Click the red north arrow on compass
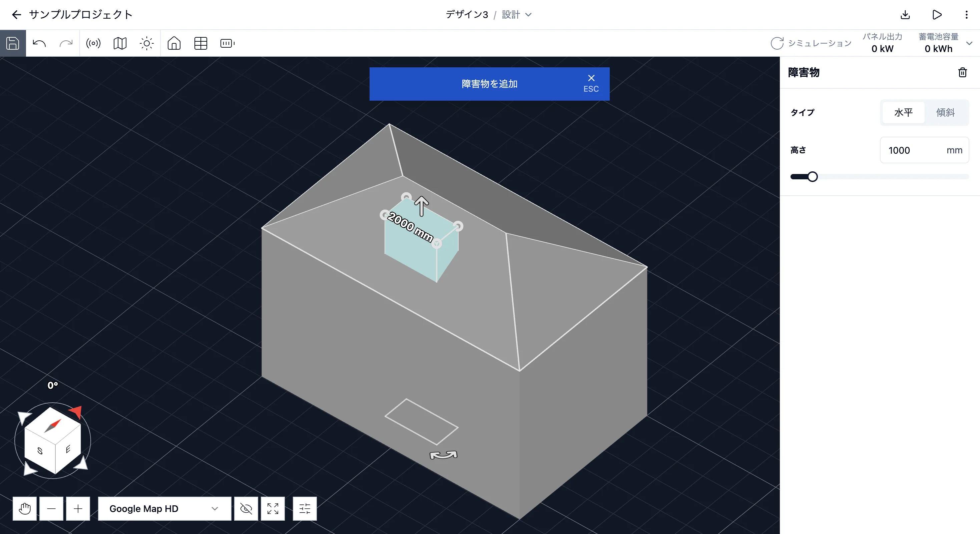This screenshot has width=980, height=534. [76, 412]
